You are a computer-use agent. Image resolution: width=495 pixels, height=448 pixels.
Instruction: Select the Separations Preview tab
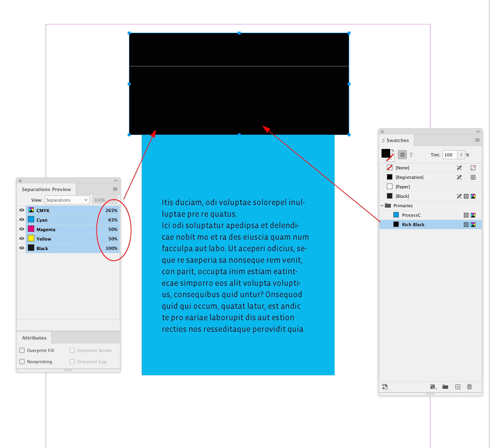click(46, 189)
